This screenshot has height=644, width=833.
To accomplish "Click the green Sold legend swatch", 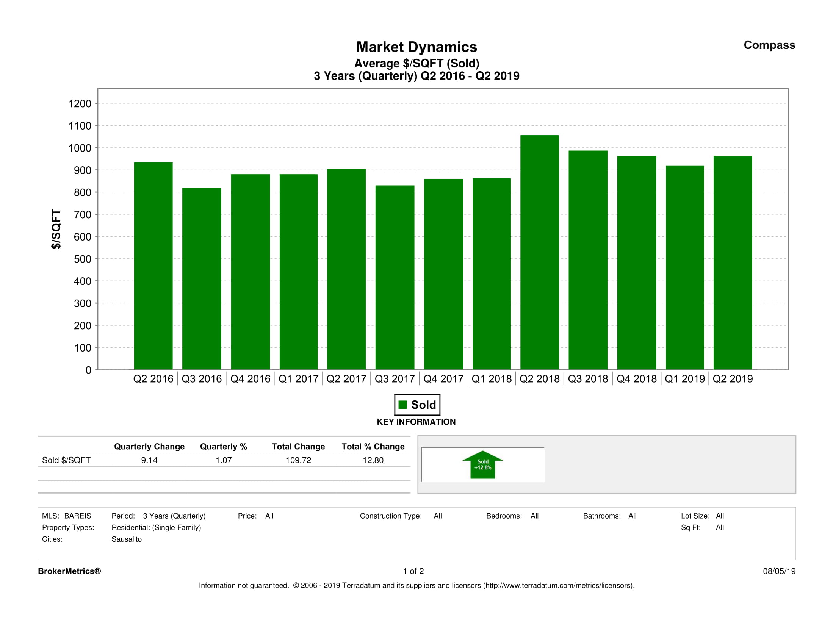I will coord(402,405).
